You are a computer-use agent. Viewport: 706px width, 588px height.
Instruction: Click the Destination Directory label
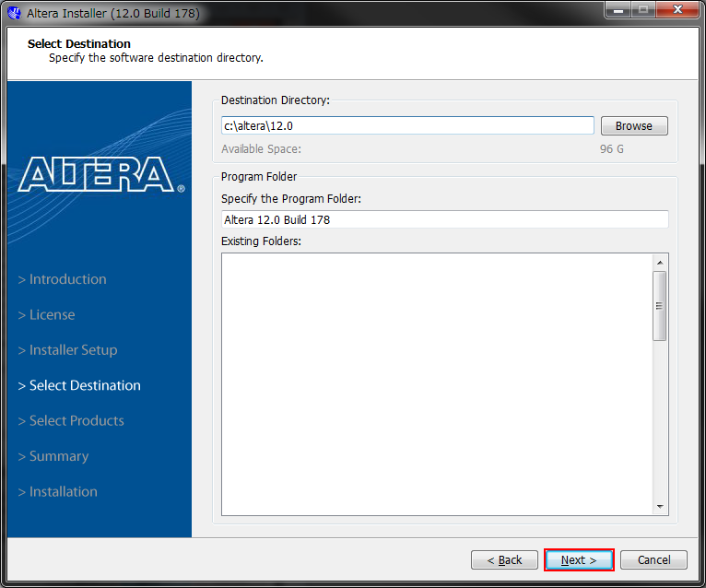click(x=275, y=100)
